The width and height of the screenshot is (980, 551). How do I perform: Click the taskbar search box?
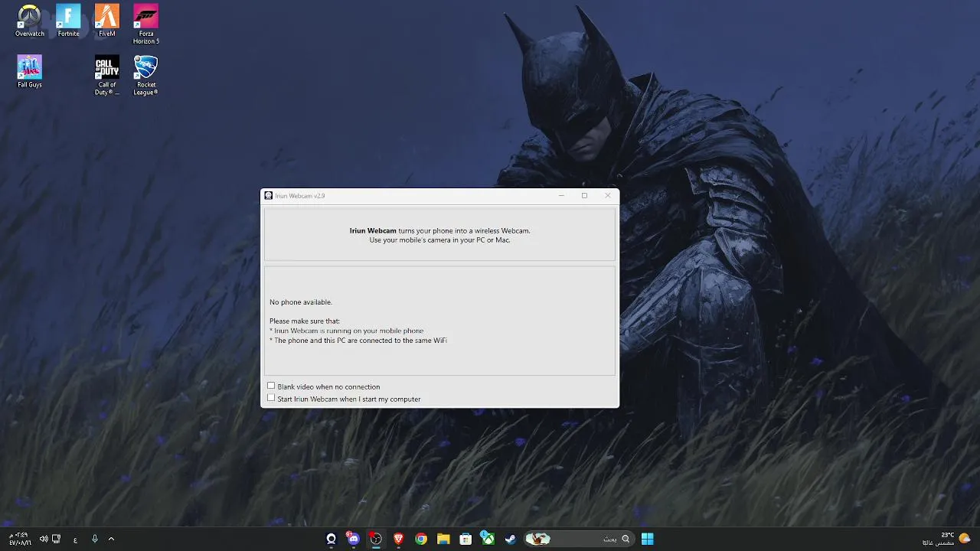click(579, 539)
